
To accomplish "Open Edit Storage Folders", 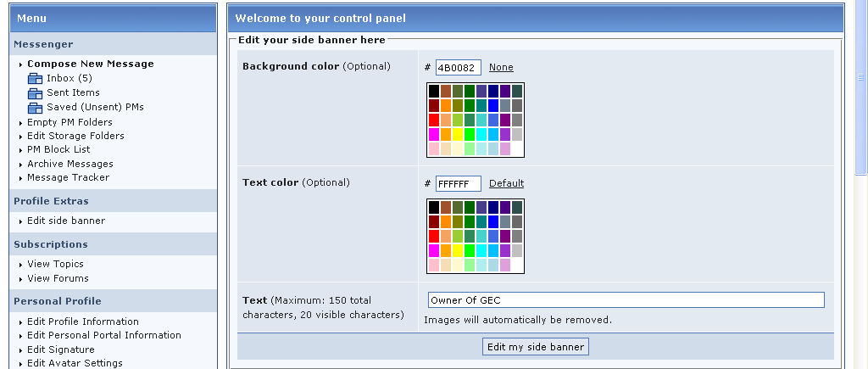I will (x=75, y=136).
